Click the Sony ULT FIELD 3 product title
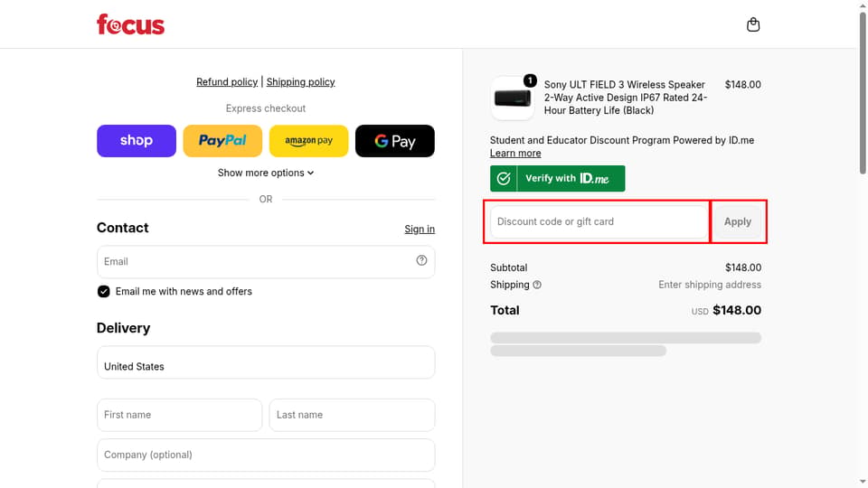 [626, 98]
